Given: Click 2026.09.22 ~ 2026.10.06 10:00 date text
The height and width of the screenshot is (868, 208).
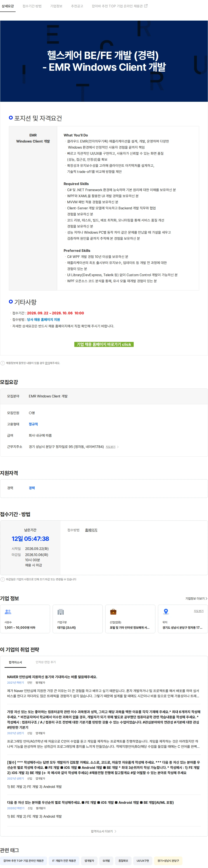Looking at the screenshot, I should tap(55, 313).
